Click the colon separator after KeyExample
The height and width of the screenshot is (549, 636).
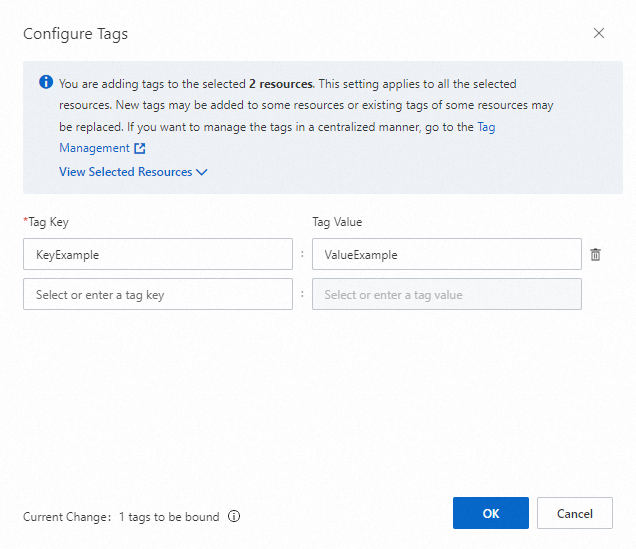click(302, 254)
